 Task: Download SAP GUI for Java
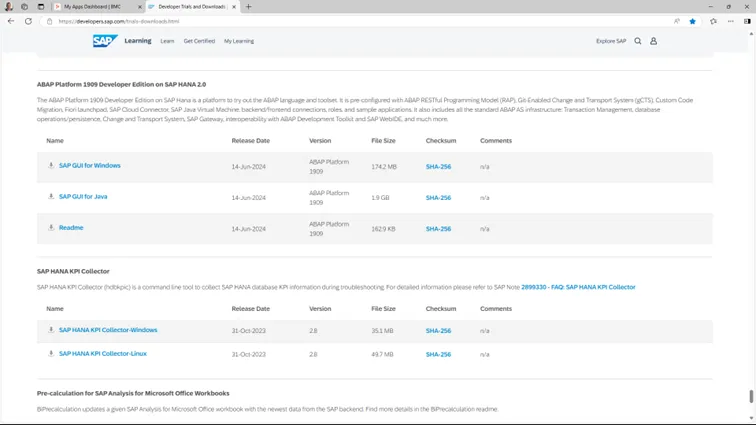[x=83, y=196]
